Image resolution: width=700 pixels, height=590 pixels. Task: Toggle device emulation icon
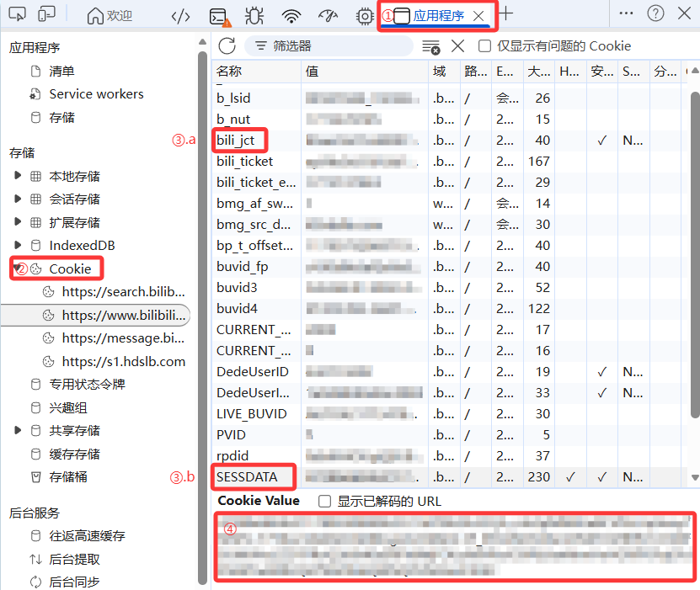[x=47, y=14]
